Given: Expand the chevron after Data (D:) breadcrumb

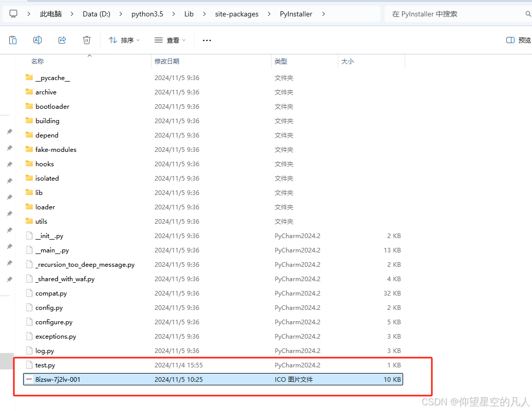Looking at the screenshot, I should [121, 14].
